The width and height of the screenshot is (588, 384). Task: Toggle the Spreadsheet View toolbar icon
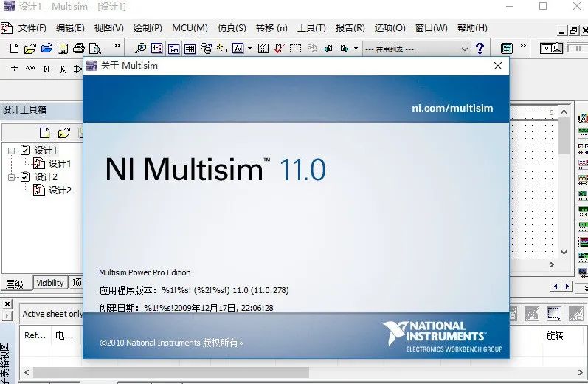(173, 49)
